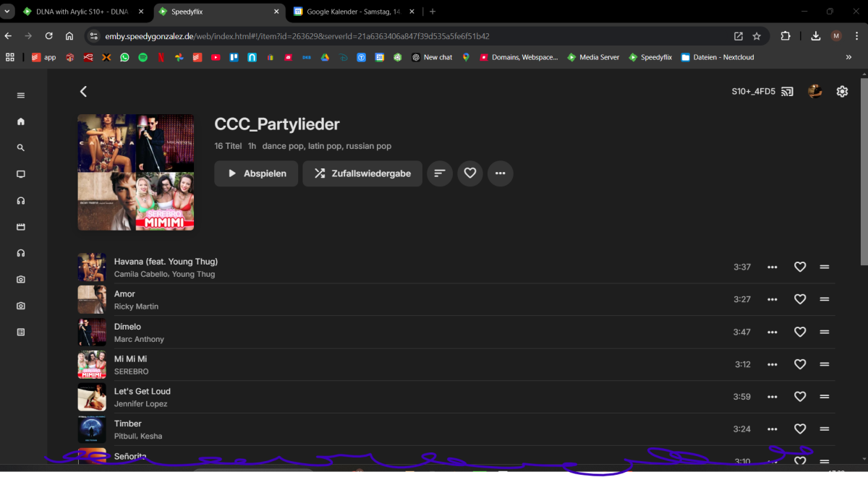Collapse the sidebar with the hamburger icon
The height and width of the screenshot is (477, 868).
[20, 95]
